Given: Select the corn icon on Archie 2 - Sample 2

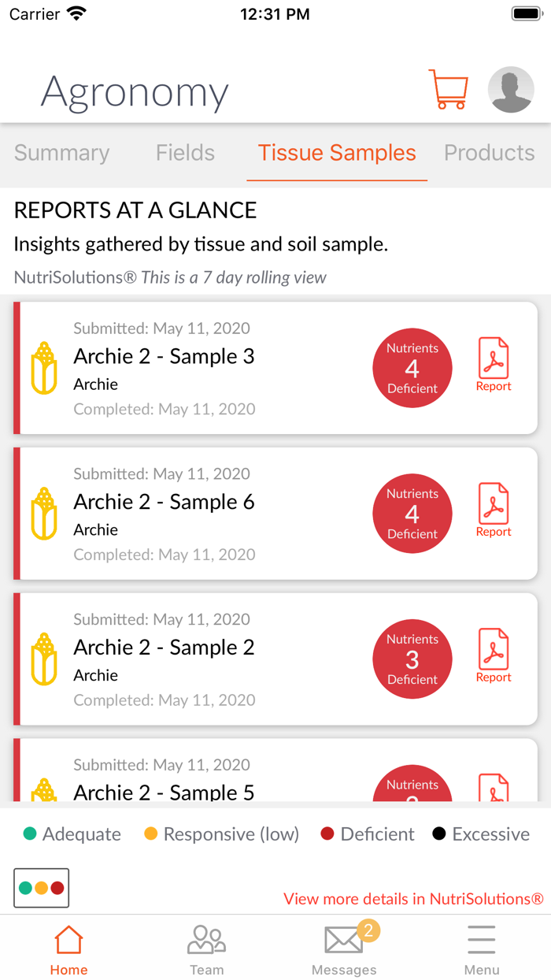Looking at the screenshot, I should (x=44, y=659).
